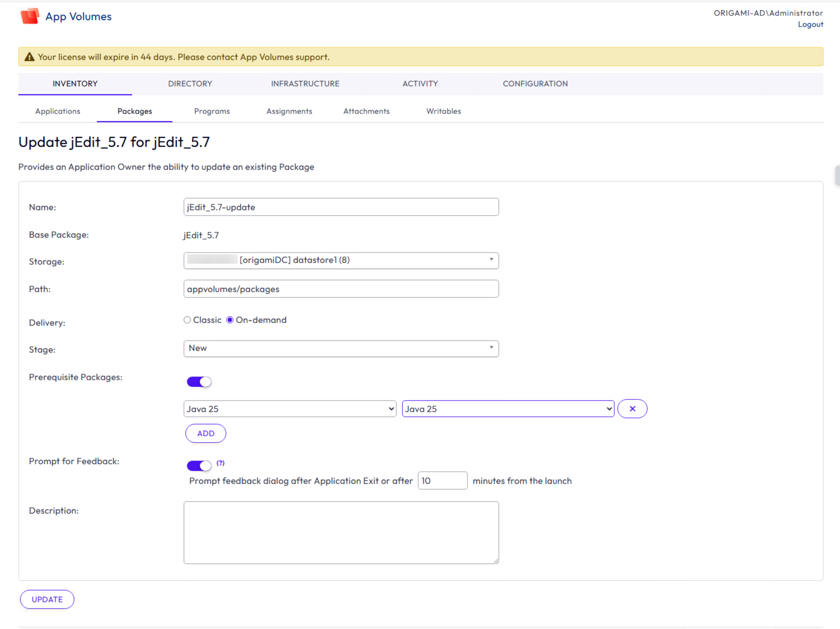Focus the Name input field

(341, 207)
